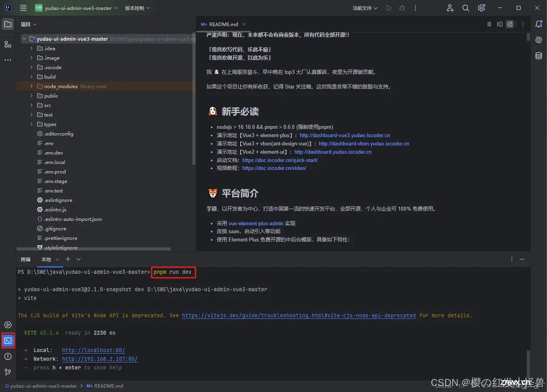The image size is (547, 392).
Task: Open the Structure tool window icon
Action: click(x=8, y=44)
